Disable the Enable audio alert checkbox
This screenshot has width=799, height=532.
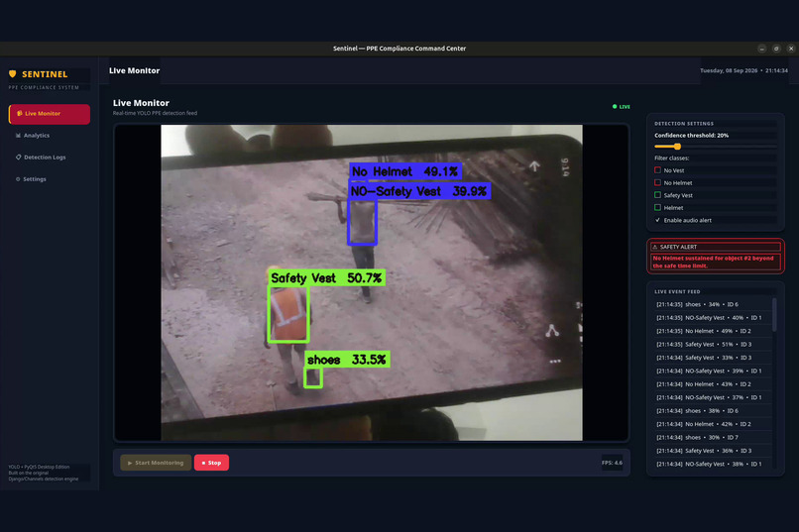[657, 220]
